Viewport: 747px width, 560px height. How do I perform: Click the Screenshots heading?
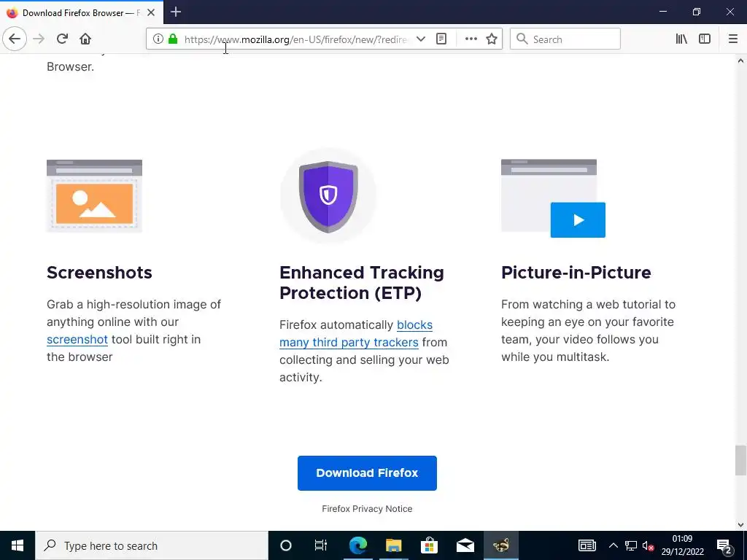(99, 273)
